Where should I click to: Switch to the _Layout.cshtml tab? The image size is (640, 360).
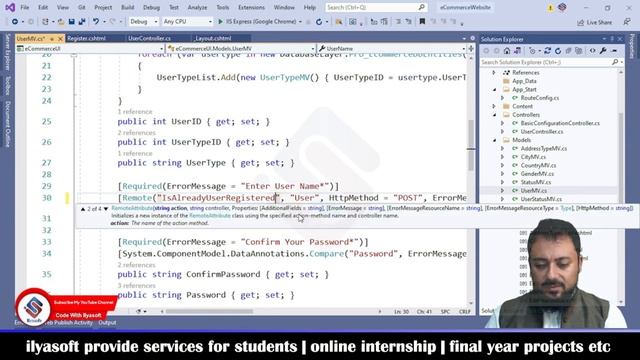(213, 38)
